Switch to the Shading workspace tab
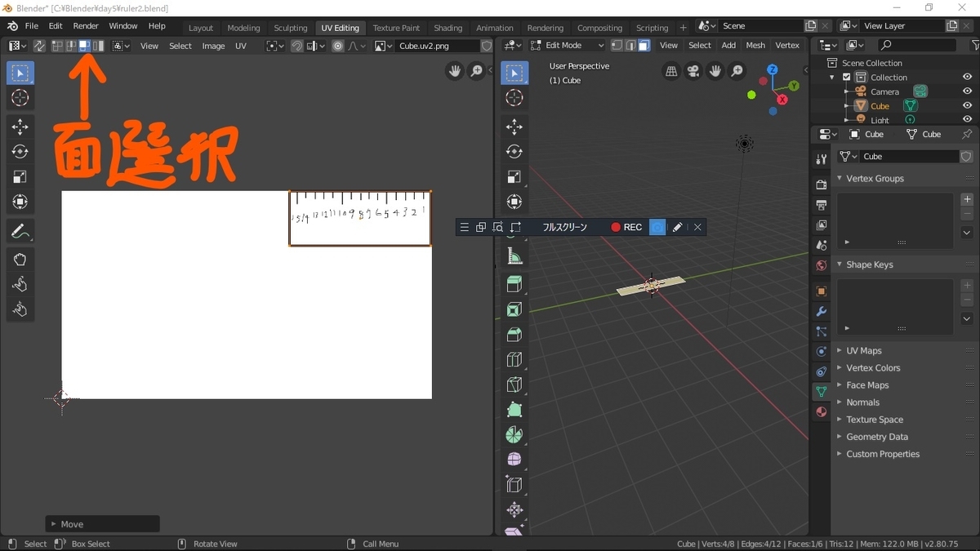Image resolution: width=980 pixels, height=551 pixels. tap(448, 28)
